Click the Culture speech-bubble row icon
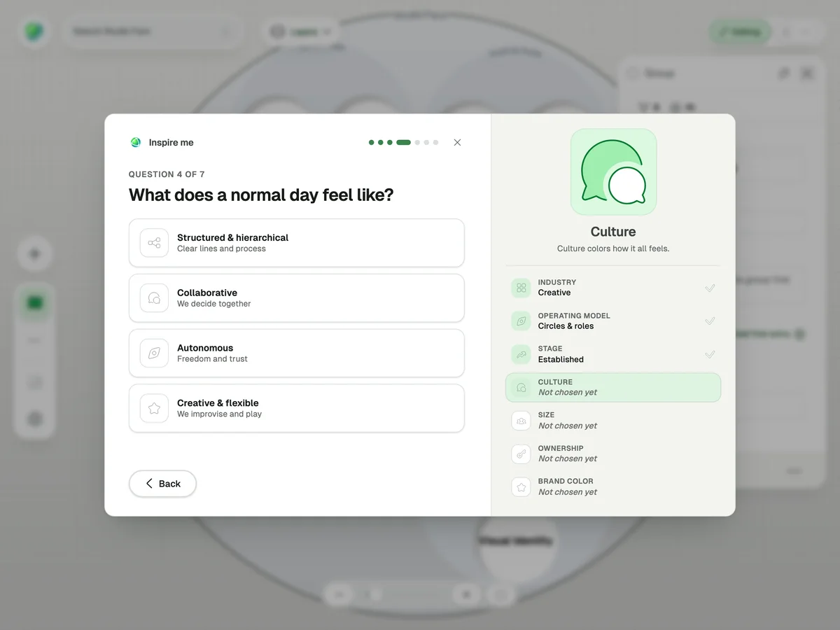The image size is (840, 630). point(521,387)
